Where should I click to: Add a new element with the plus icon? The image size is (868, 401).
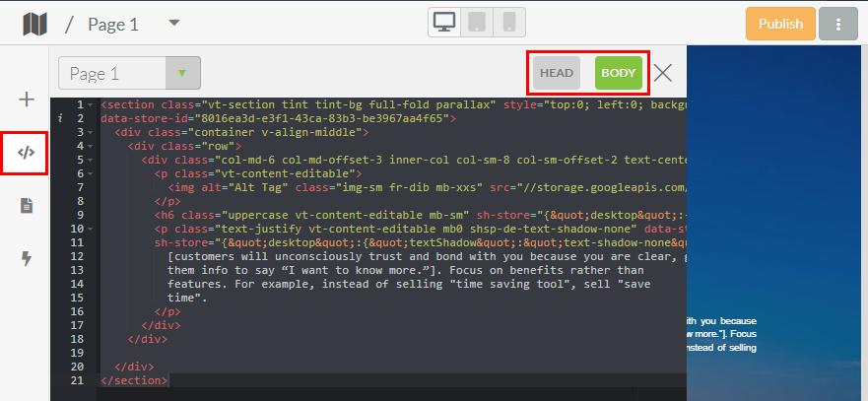click(27, 100)
